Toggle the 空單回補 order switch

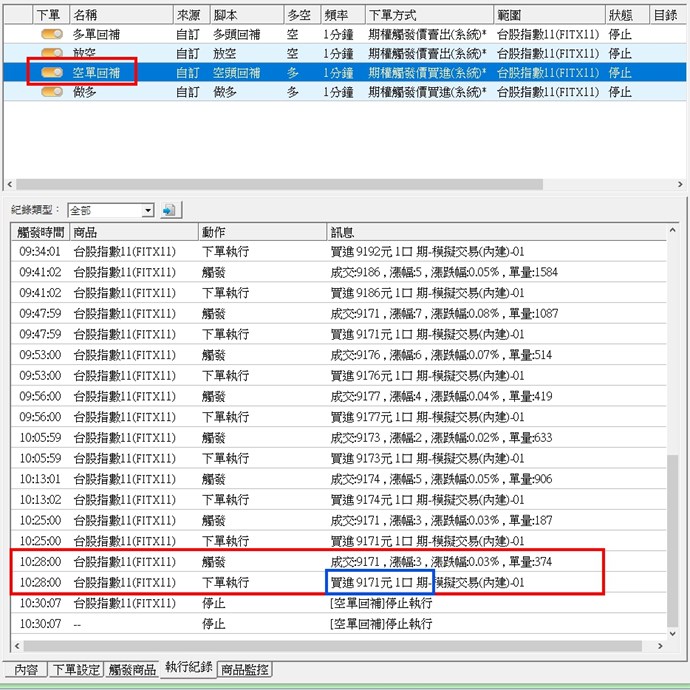point(52,72)
